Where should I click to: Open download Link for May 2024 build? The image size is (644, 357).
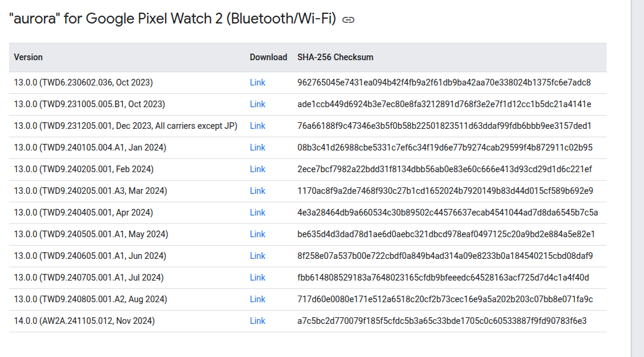(257, 234)
